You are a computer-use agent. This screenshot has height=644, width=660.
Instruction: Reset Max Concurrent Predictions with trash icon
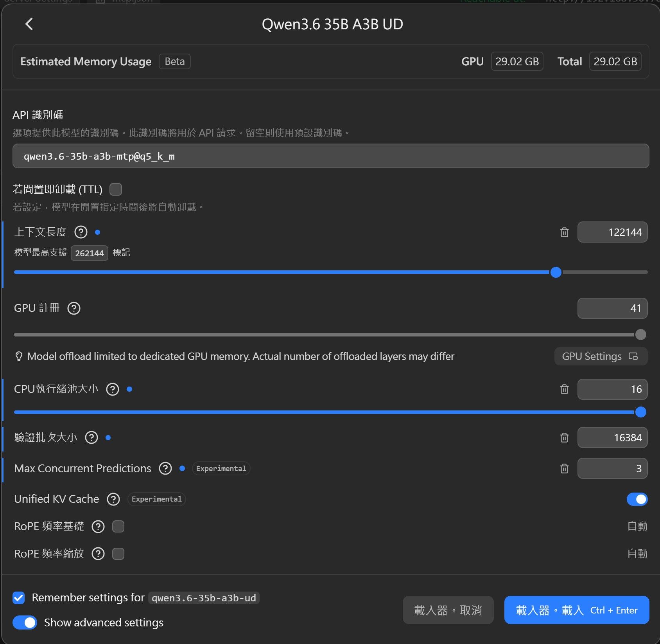pos(564,468)
